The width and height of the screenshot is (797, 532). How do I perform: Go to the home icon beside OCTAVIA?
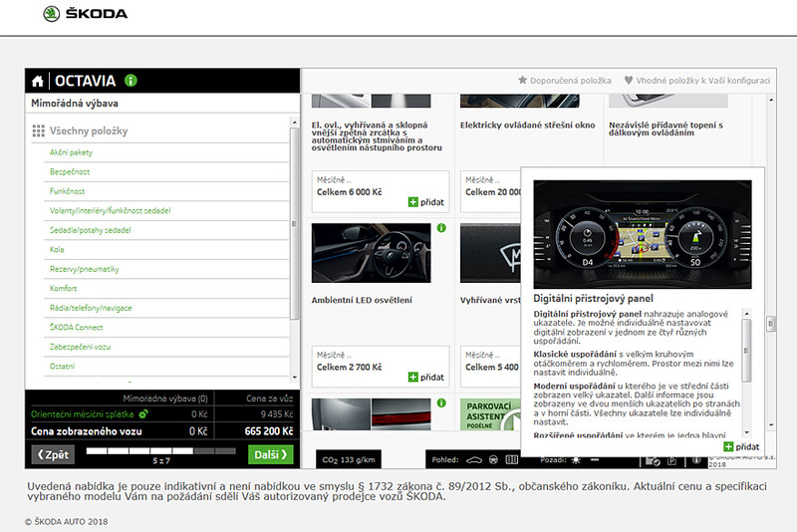37,81
